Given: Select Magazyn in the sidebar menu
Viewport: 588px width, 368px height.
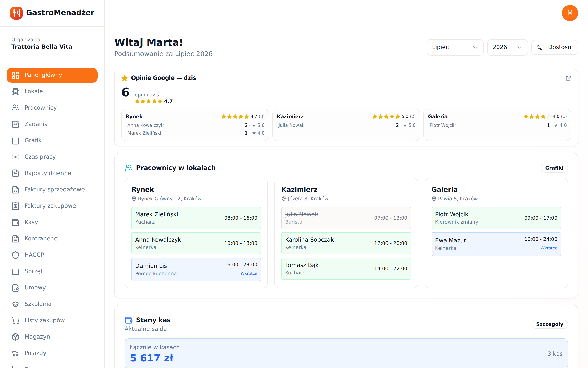Looking at the screenshot, I should [x=52, y=337].
